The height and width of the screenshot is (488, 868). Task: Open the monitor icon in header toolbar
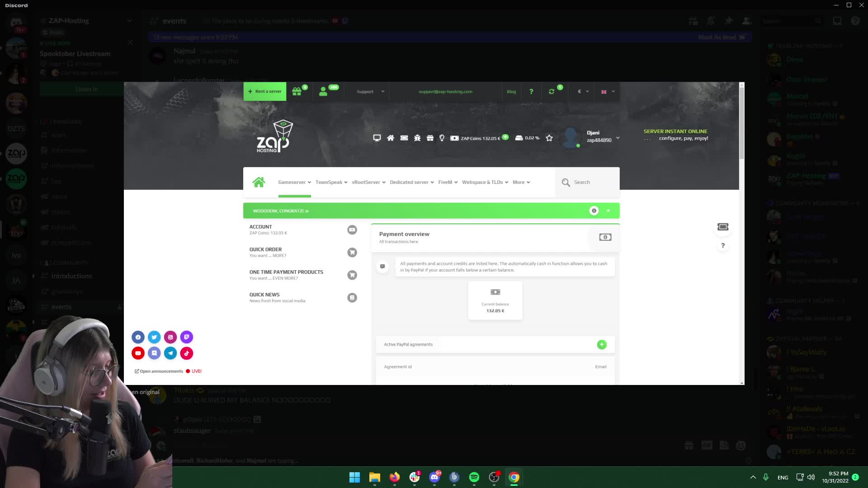tap(377, 138)
